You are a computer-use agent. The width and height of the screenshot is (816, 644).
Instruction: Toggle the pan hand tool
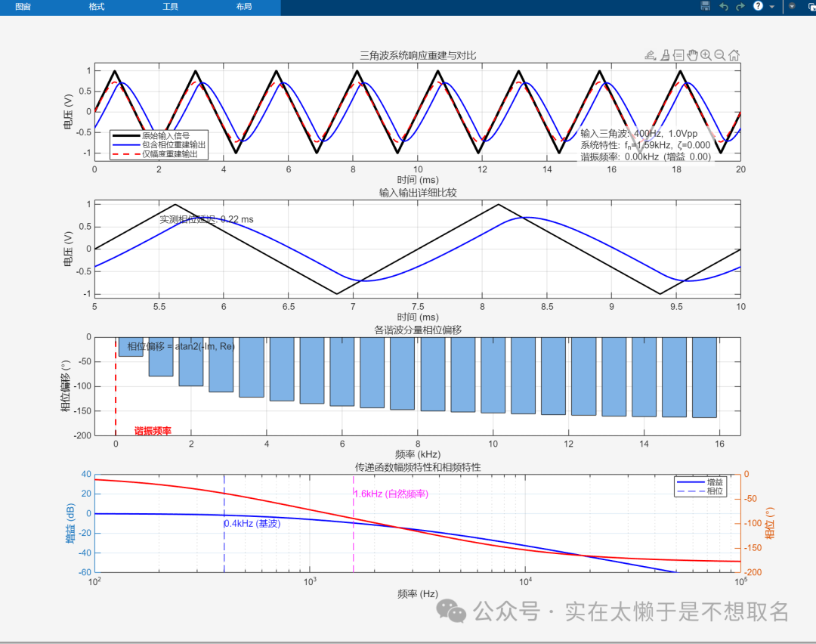point(692,55)
